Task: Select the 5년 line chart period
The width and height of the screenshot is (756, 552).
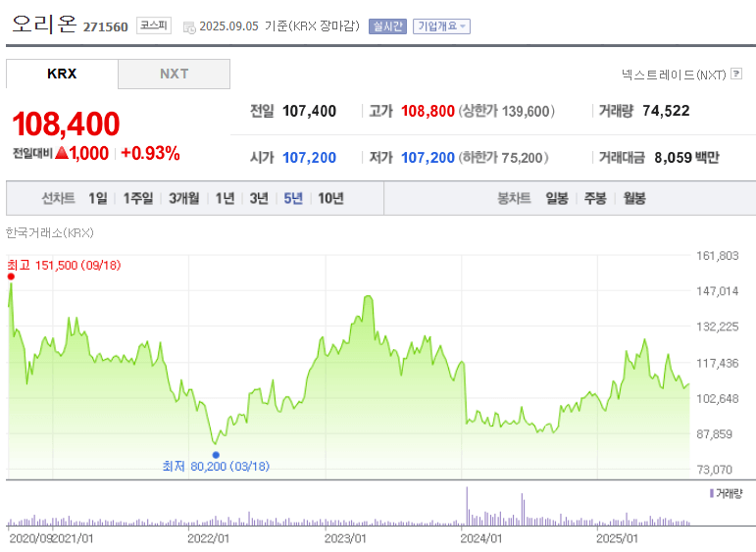Action: point(293,198)
